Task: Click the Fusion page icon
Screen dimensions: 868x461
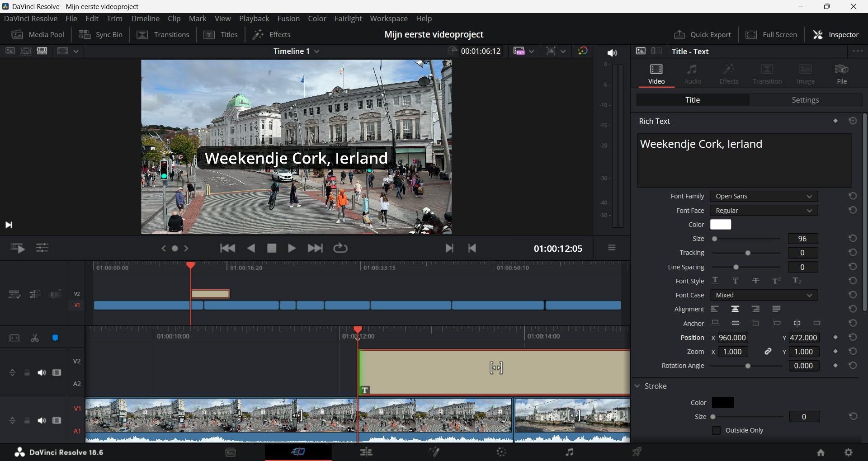Action: 434,452
